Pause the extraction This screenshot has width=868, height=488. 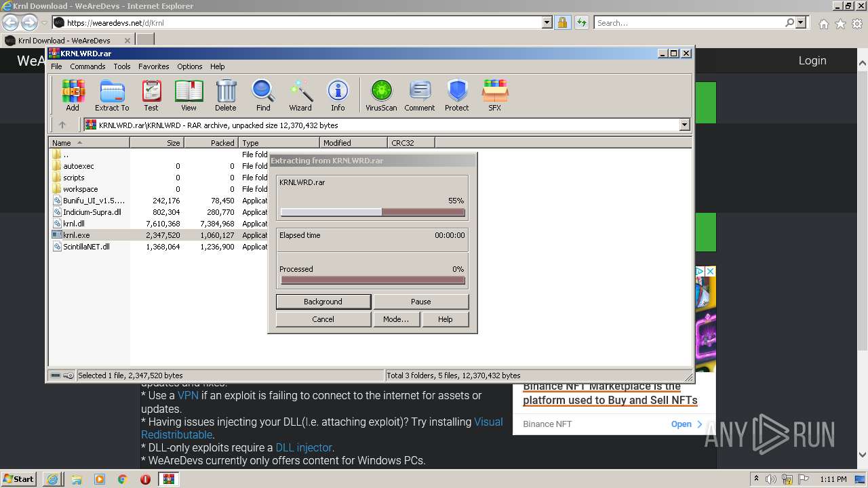[420, 302]
